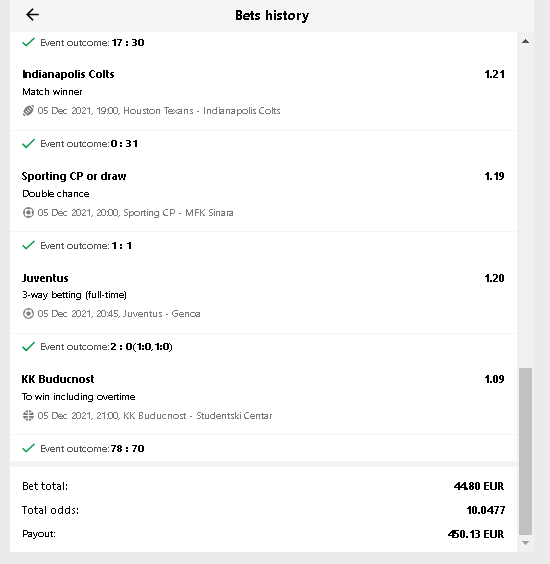Click the vertical scrollbar thumb
Image resolution: width=550 pixels, height=564 pixels.
point(525,451)
